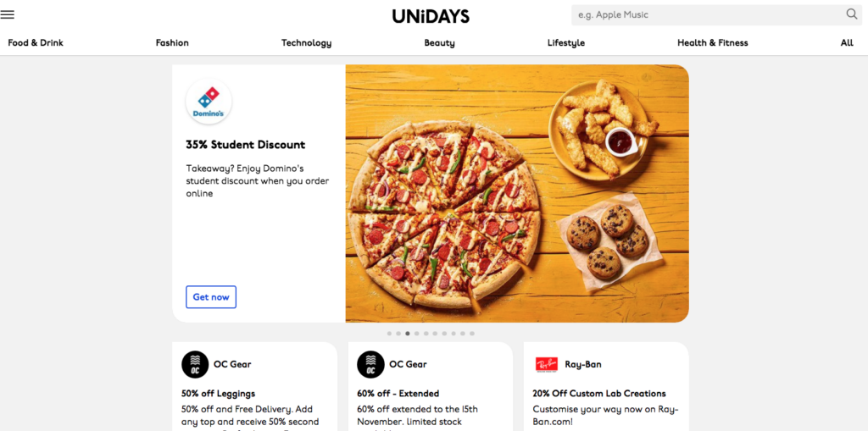Click the UNiDAYS logo

431,16
